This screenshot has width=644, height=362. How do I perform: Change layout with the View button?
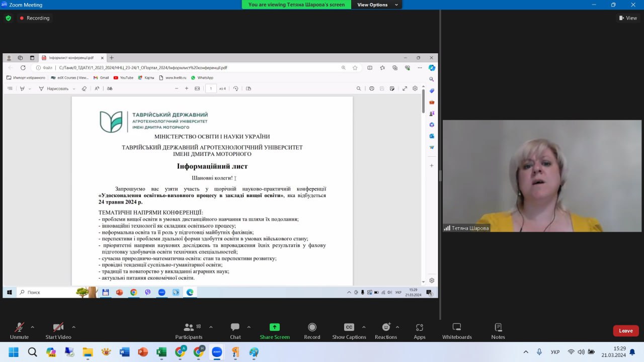[628, 18]
